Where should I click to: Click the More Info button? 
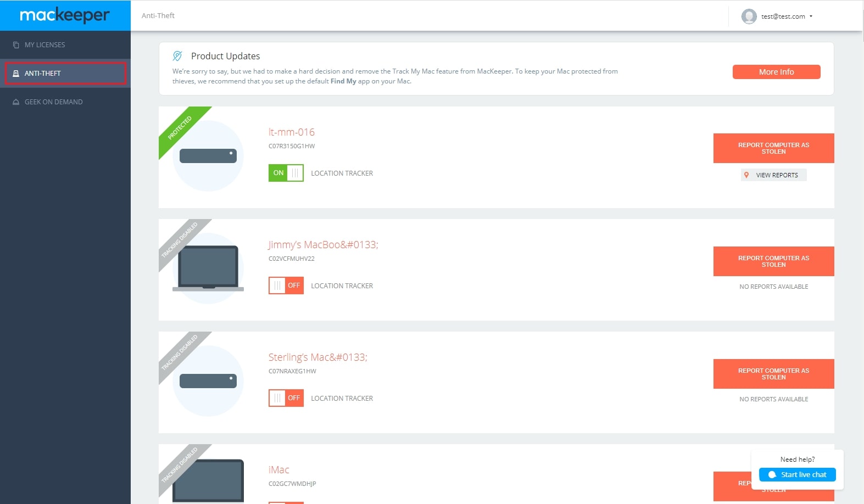click(x=776, y=72)
